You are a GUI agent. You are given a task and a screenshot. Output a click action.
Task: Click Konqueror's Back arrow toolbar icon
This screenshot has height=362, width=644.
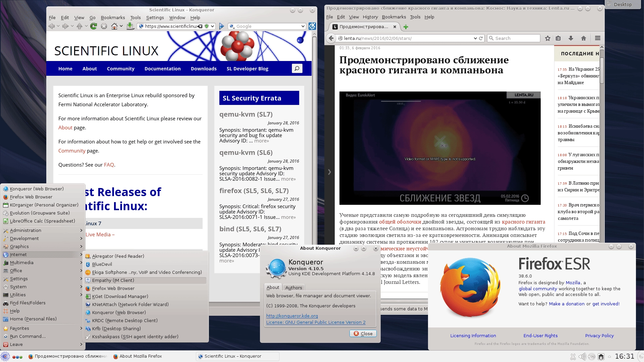[x=51, y=26]
